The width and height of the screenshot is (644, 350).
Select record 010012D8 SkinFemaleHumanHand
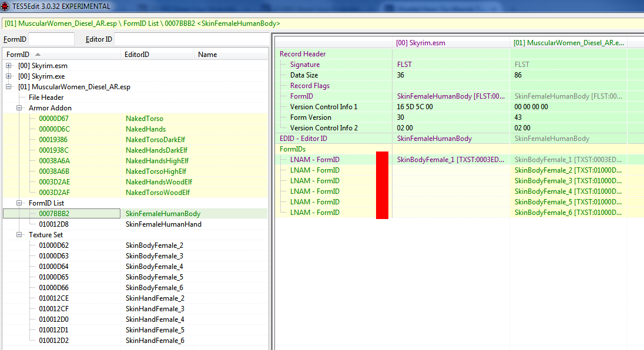[x=163, y=224]
